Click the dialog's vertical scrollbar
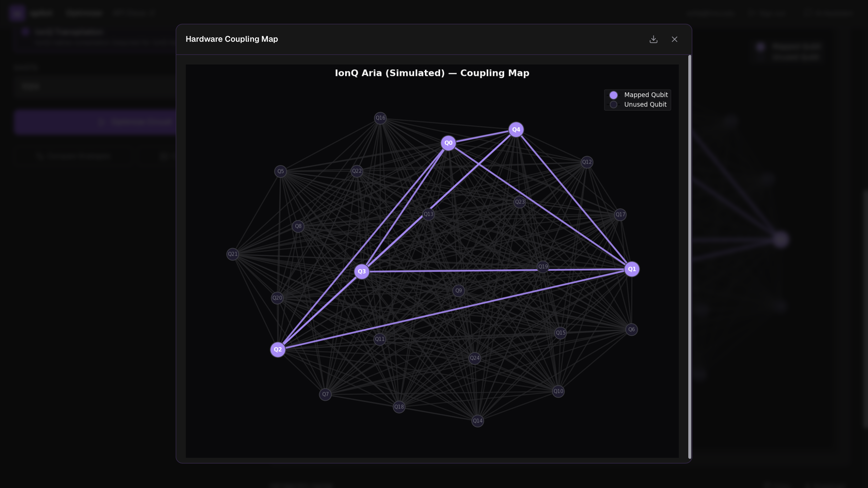The image size is (868, 488). click(x=689, y=256)
